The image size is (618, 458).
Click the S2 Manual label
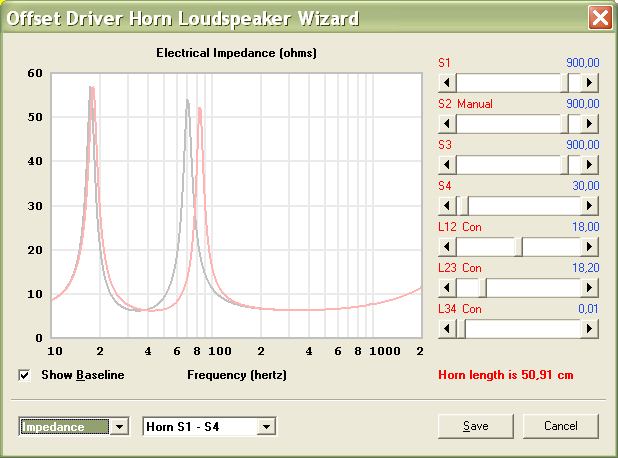[x=465, y=104]
